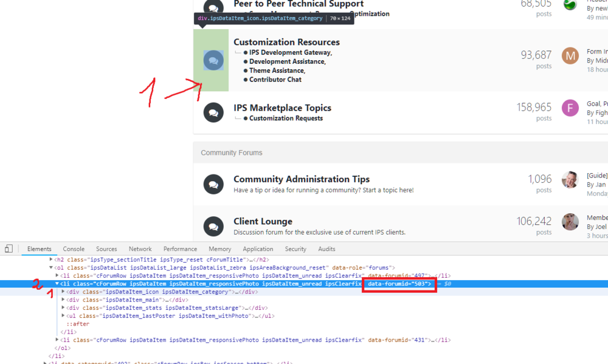Image resolution: width=608 pixels, height=364 pixels.
Task: Open the Theme Assistance subforum link
Action: click(277, 70)
